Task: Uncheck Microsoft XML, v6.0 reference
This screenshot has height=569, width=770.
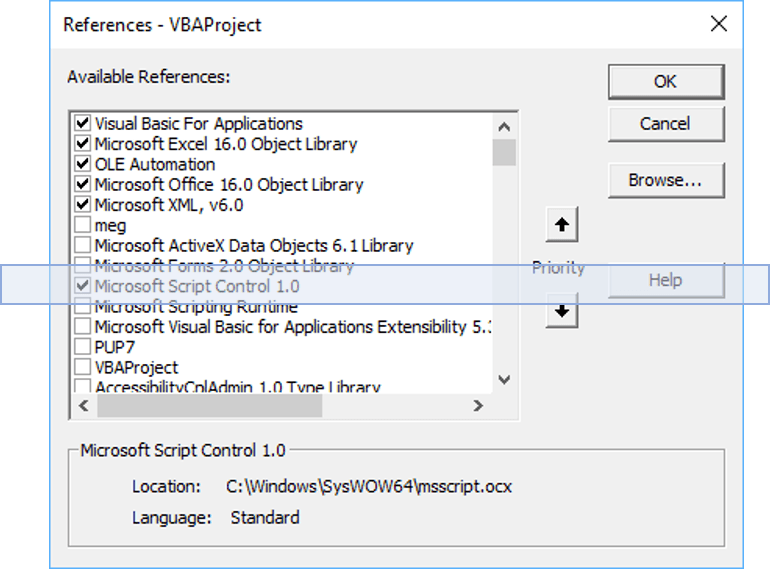Action: point(83,205)
